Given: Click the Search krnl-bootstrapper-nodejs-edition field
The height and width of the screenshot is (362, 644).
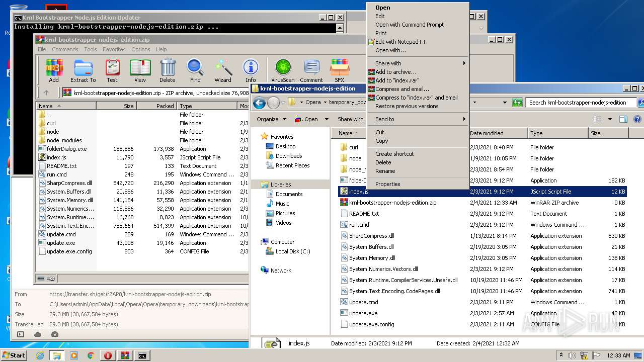Looking at the screenshot, I should click(x=581, y=103).
